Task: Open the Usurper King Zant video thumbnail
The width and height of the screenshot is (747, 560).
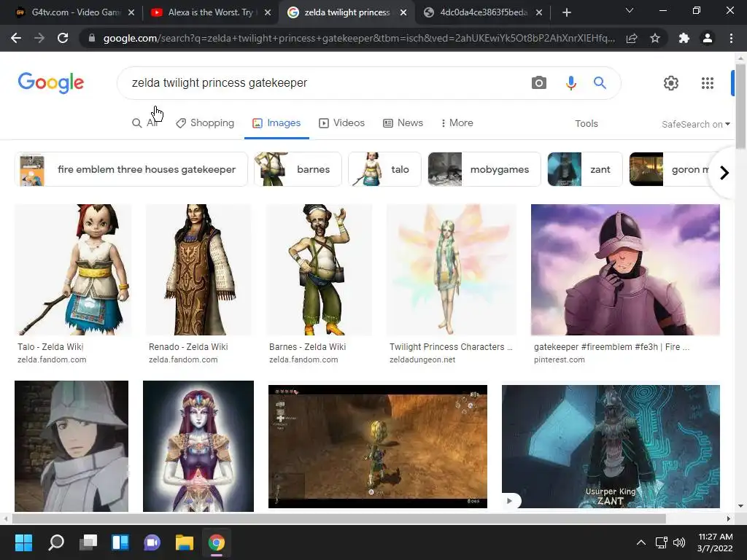Action: click(x=611, y=446)
